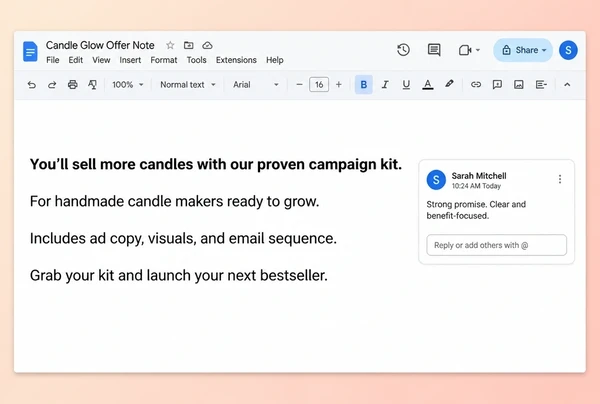Open the account avatar S in header

point(568,50)
